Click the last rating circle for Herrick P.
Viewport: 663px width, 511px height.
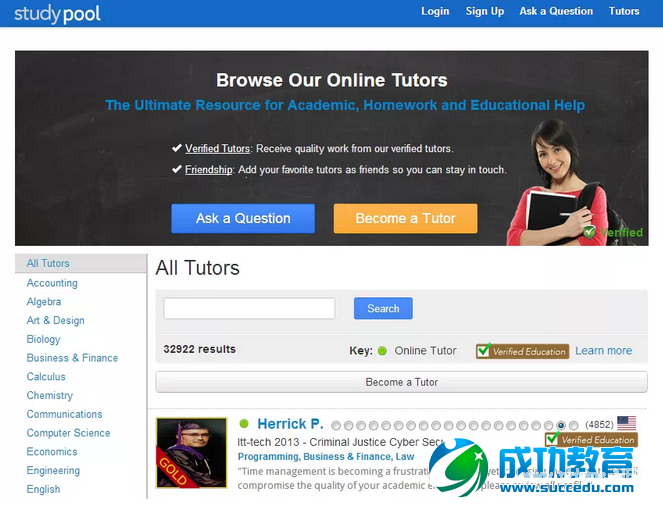pyautogui.click(x=574, y=426)
